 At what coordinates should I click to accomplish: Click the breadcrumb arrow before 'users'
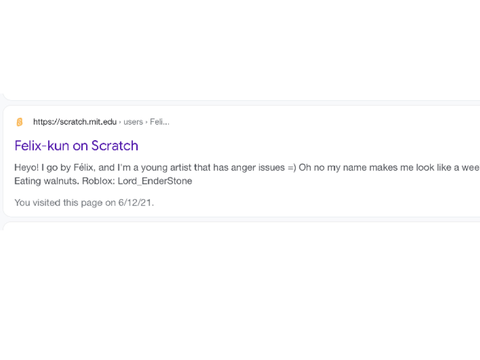pos(120,122)
